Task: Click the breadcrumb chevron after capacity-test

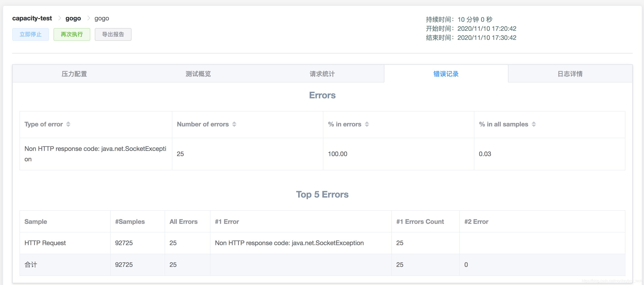Action: point(59,18)
